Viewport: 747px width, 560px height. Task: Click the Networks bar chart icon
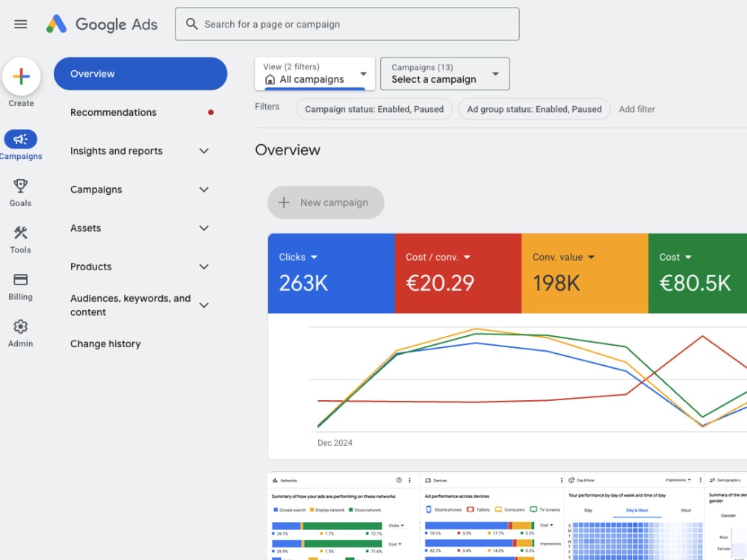click(275, 480)
